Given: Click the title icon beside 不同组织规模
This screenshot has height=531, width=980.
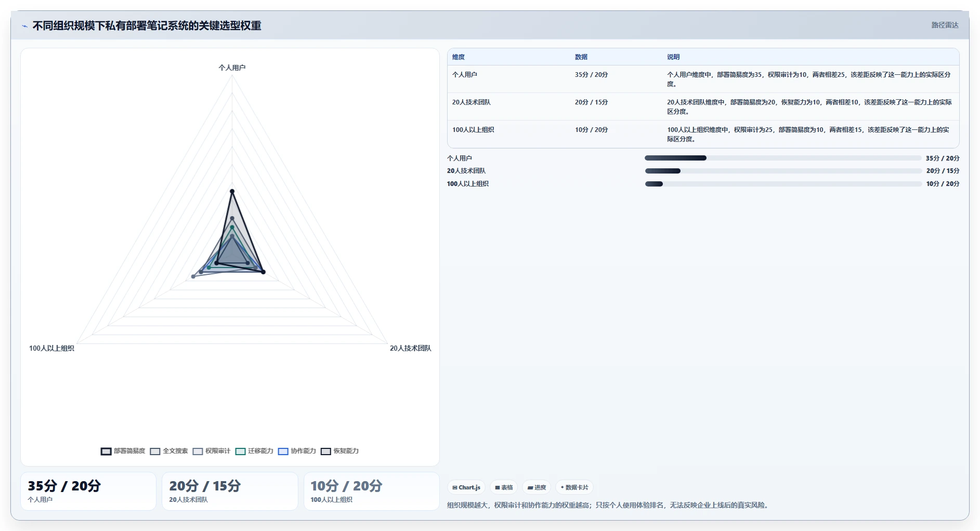Looking at the screenshot, I should pos(24,26).
